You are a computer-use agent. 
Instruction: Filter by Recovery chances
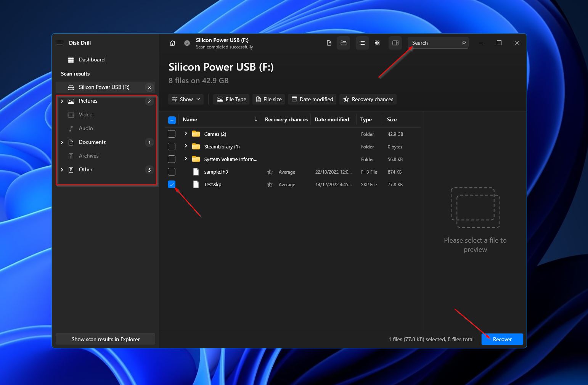(x=368, y=99)
